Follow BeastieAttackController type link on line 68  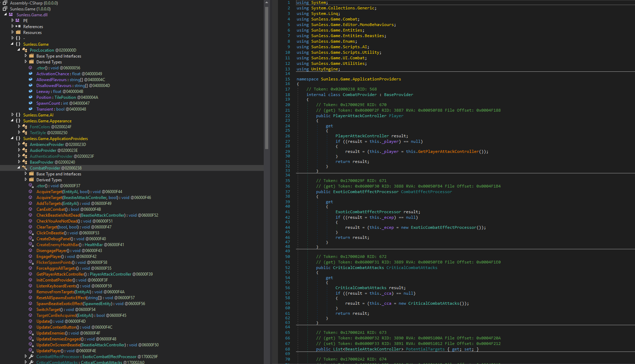(x=373, y=349)
